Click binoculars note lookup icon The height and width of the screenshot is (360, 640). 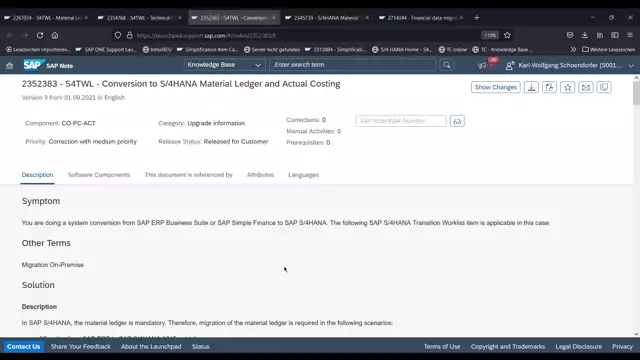(x=457, y=121)
